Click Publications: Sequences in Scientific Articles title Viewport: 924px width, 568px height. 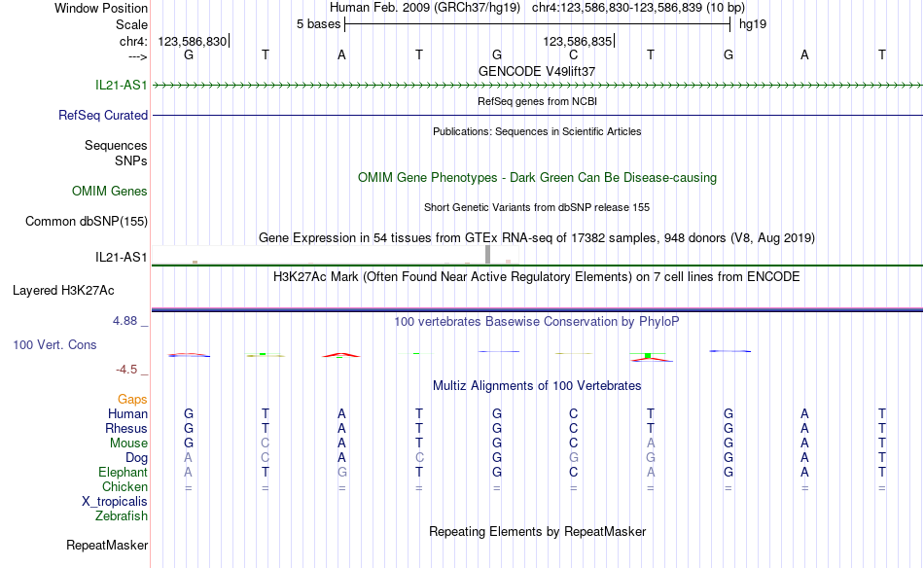[537, 131]
